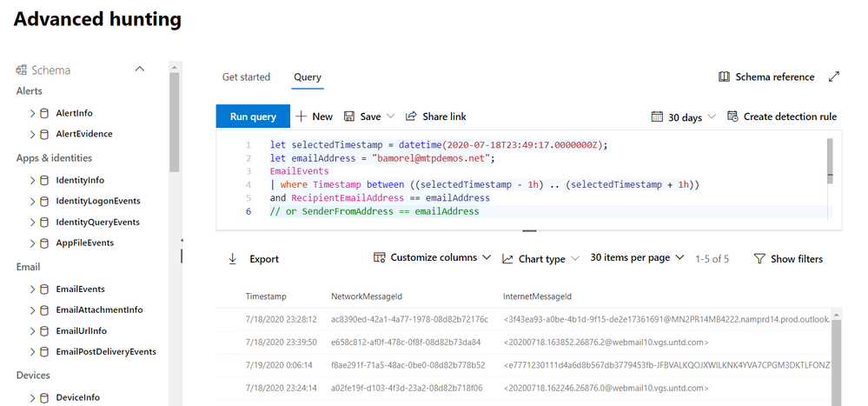The height and width of the screenshot is (406, 868).
Task: Select the row with NetworkMessageId e658c812-af0f-478c-0f8f-08d82b73da84
Action: coord(524,343)
